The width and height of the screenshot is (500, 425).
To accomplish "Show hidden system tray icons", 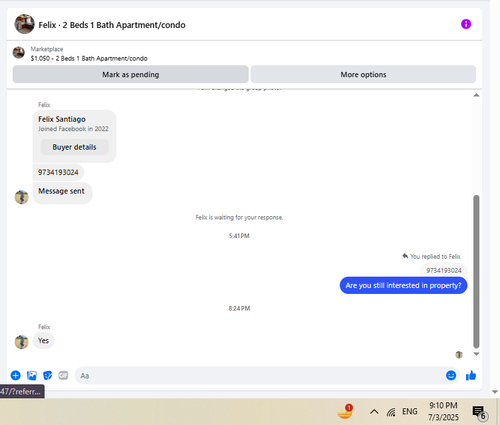I will [x=374, y=412].
